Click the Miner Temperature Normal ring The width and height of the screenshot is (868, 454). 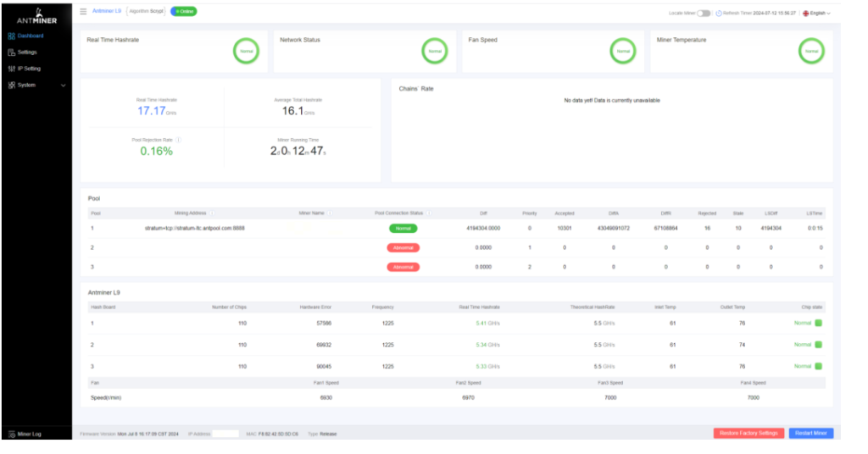(811, 51)
